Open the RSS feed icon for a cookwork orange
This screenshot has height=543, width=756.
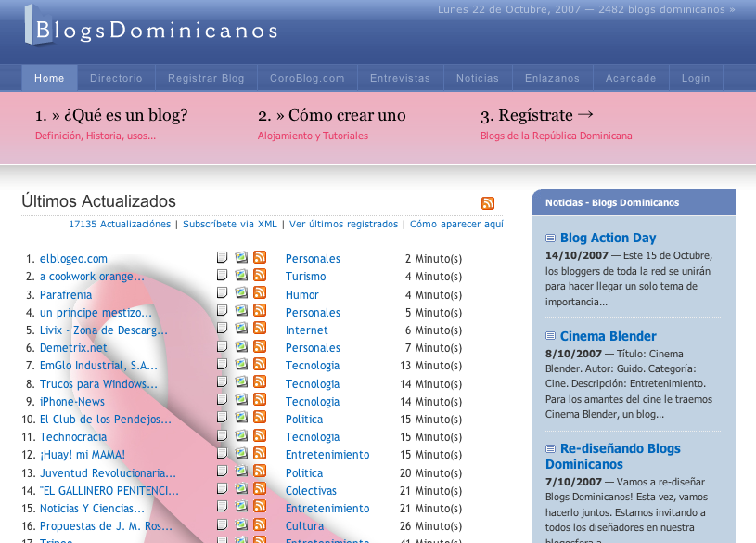pos(260,275)
